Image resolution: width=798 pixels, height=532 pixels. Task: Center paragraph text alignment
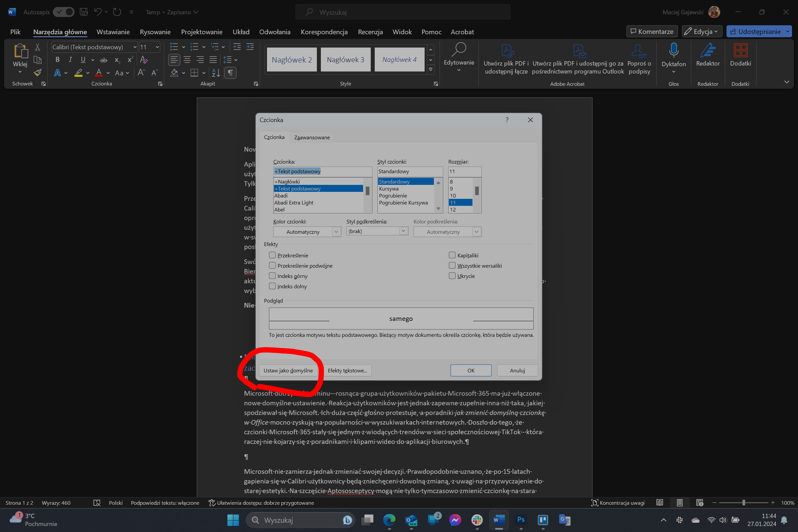[187, 60]
